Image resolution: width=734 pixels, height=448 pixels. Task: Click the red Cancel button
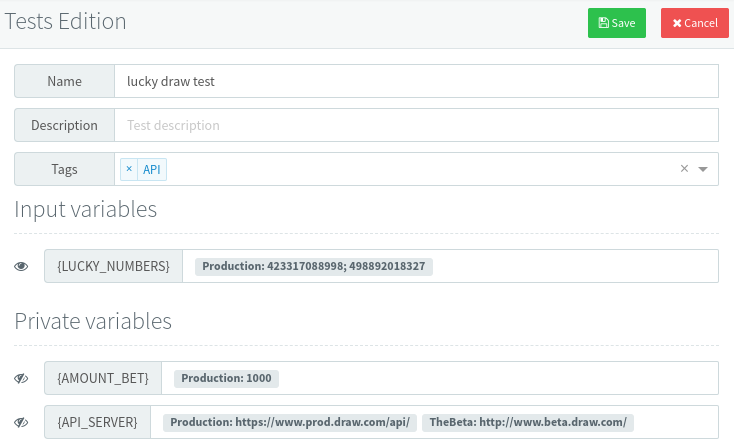pos(694,23)
